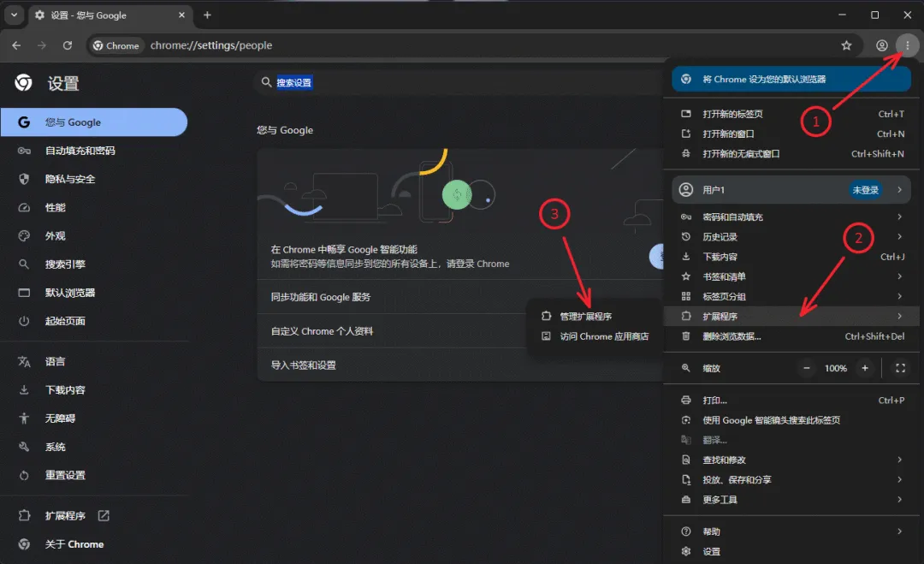This screenshot has width=924, height=564.
Task: Go forward using the forward arrow
Action: pyautogui.click(x=41, y=45)
